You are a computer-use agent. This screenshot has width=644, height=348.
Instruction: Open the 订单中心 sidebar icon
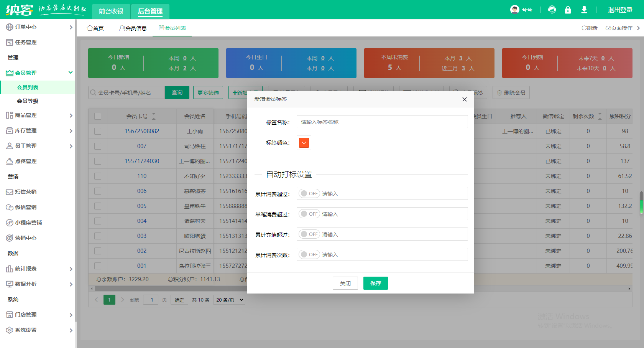10,27
